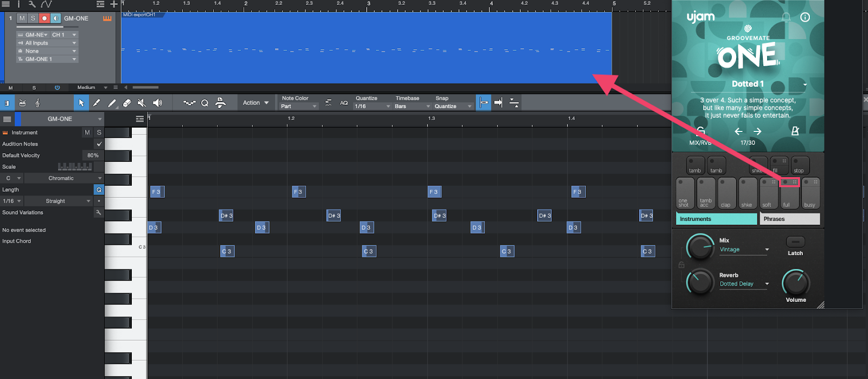
Task: Toggle the strum notes icon
Action: coord(328,103)
